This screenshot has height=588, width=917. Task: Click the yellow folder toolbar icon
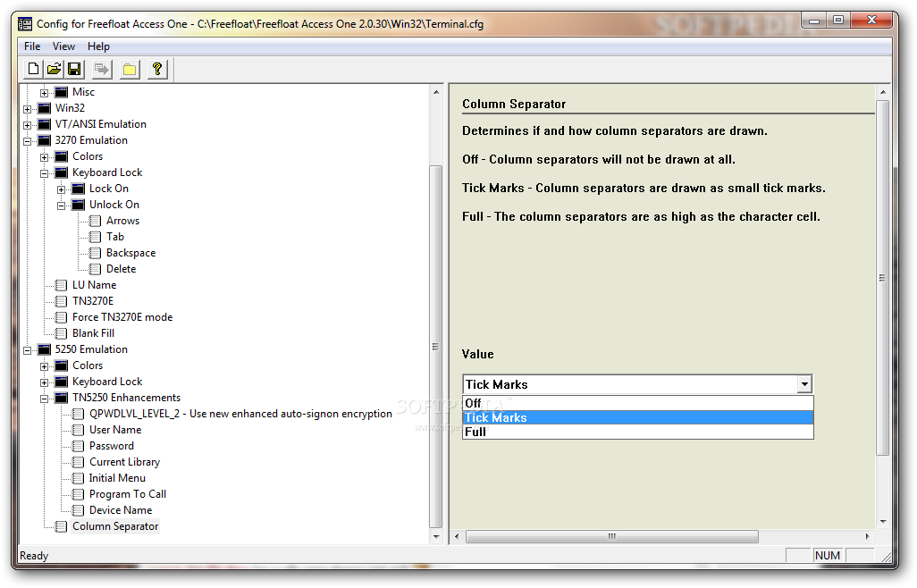click(x=130, y=69)
